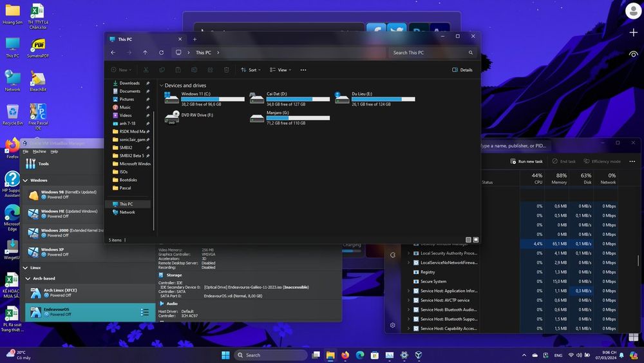Screen dimensions: 644x363
Task: Click the Task Manager vertical scrollbar
Action: tap(638, 260)
